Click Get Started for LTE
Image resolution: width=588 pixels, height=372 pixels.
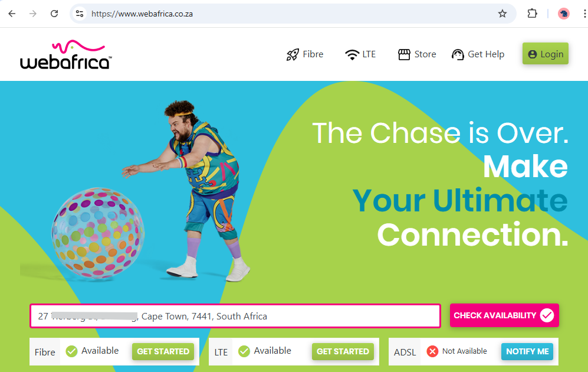click(343, 352)
